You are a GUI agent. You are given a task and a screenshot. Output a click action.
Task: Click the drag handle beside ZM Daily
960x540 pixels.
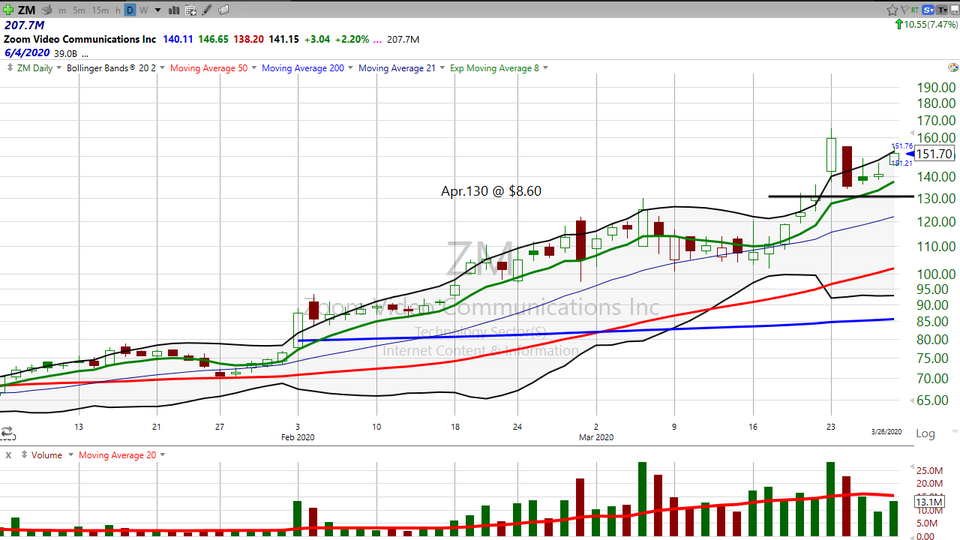point(10,68)
